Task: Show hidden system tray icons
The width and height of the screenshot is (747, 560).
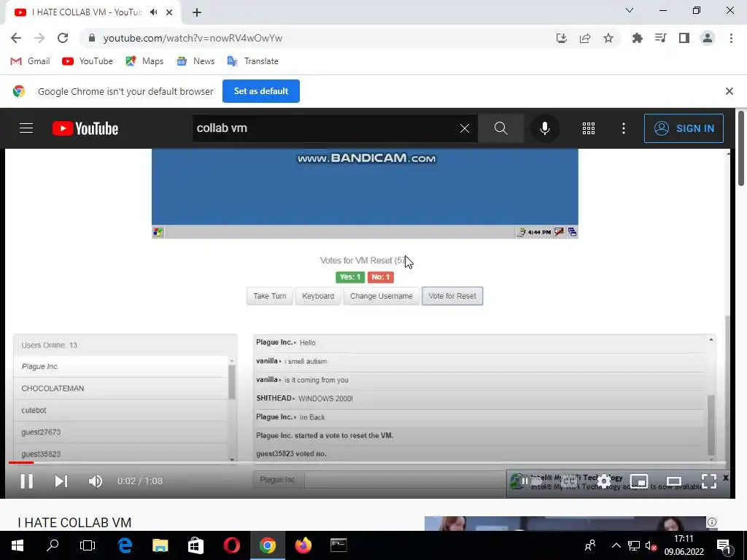Action: (x=616, y=545)
